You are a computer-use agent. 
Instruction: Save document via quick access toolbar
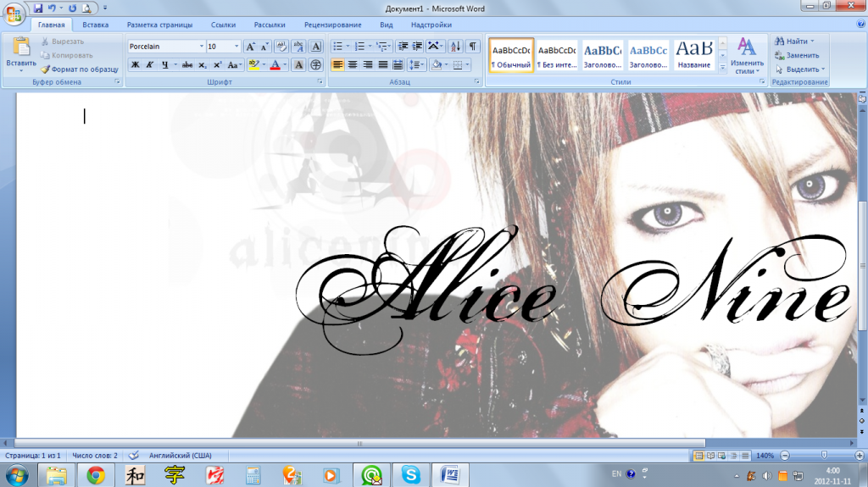(x=37, y=8)
